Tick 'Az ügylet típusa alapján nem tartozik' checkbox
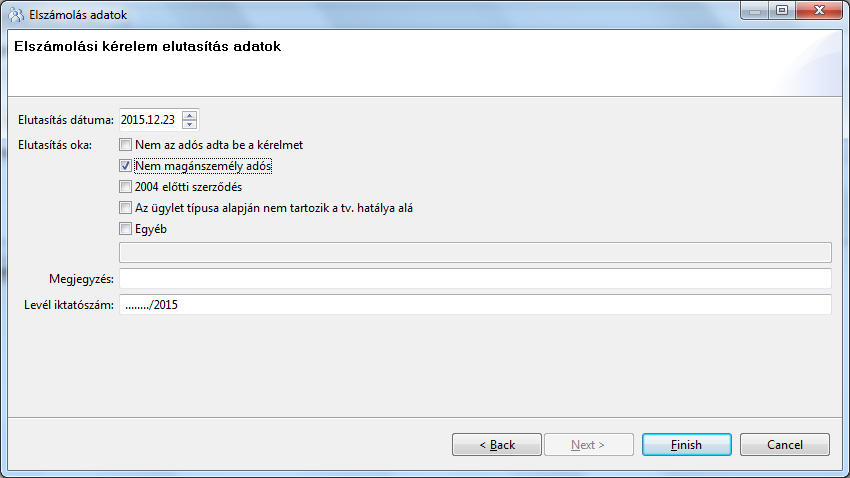The height and width of the screenshot is (478, 850). (126, 208)
